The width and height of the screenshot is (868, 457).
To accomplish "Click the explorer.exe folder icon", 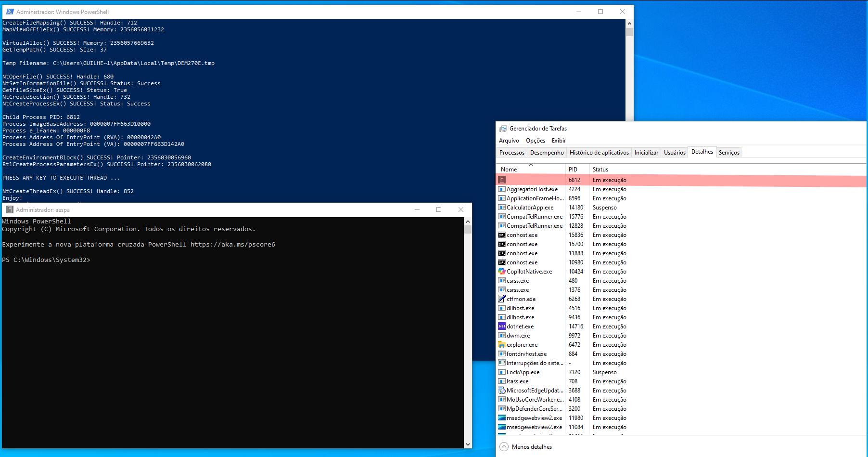I will [502, 345].
